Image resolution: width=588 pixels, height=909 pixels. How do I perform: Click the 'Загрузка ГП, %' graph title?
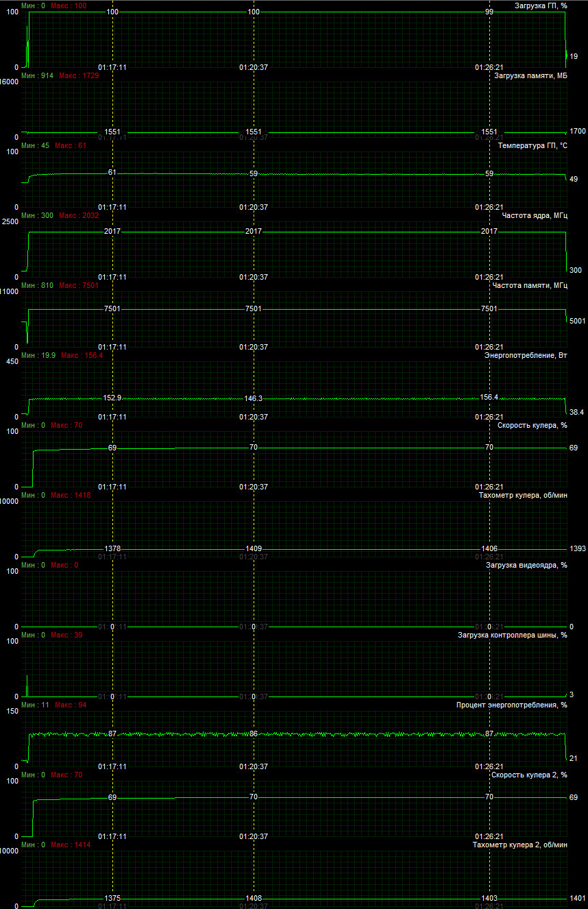tap(541, 5)
